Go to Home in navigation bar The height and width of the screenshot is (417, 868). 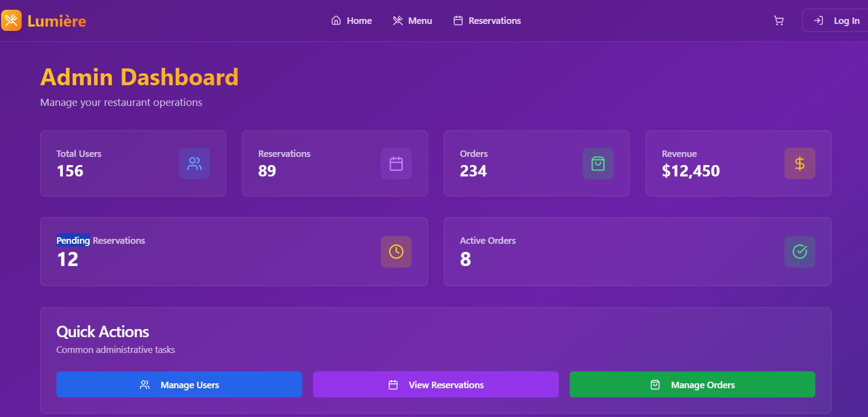[x=352, y=21]
